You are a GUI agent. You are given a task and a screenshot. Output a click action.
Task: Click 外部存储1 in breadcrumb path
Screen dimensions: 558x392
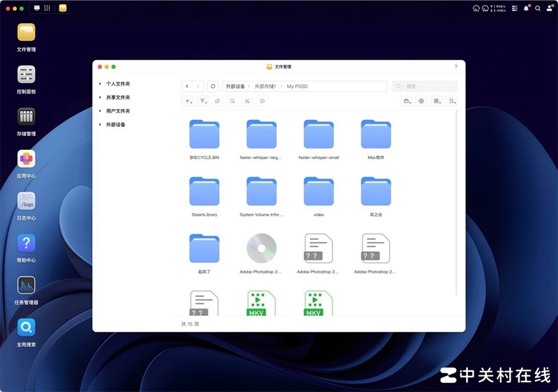point(265,86)
